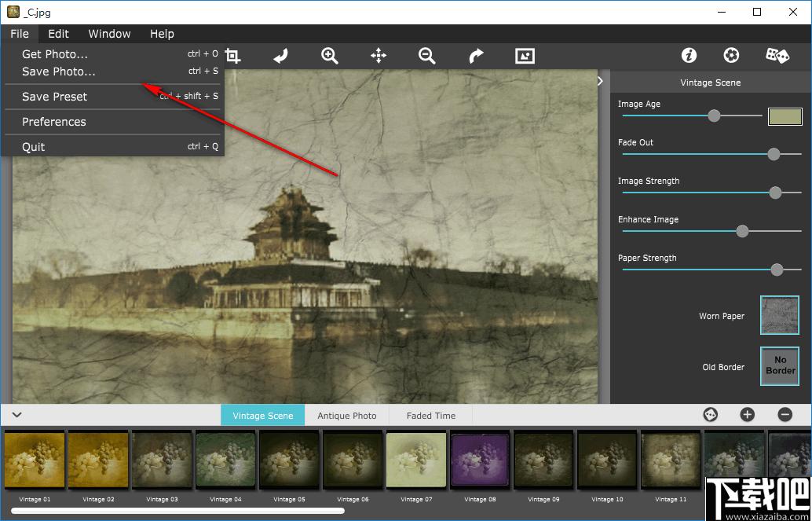Click the Undo curved arrow icon
812x521 pixels.
tap(280, 56)
